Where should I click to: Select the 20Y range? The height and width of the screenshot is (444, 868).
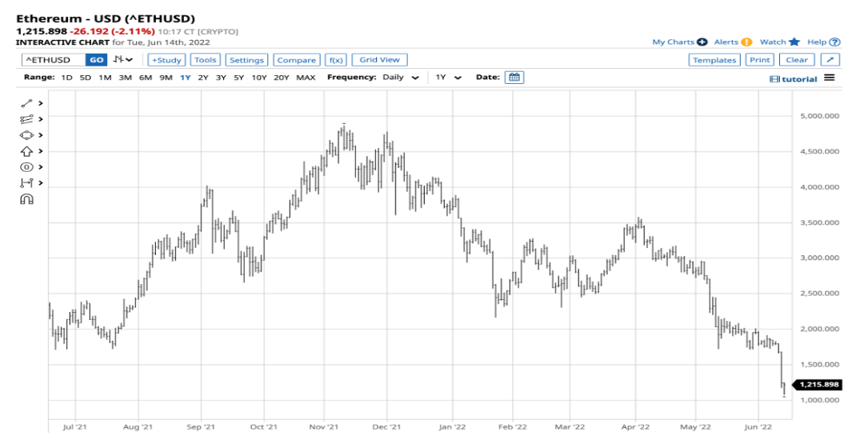coord(282,78)
